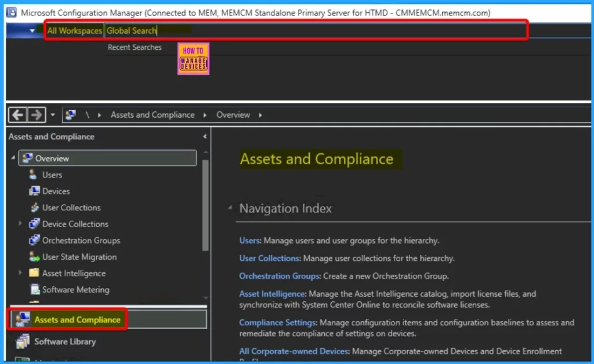The image size is (594, 364).
Task: Click the Software Library workspace icon
Action: (23, 341)
